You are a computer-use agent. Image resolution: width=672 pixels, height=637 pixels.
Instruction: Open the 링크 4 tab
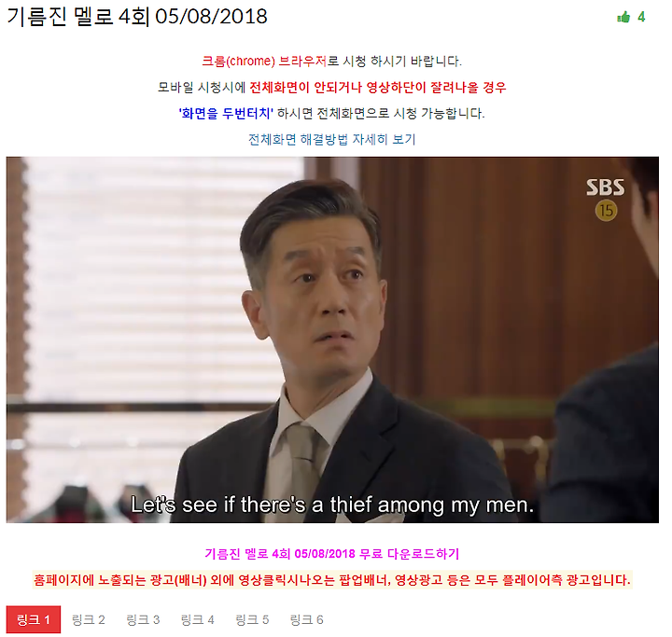click(197, 619)
